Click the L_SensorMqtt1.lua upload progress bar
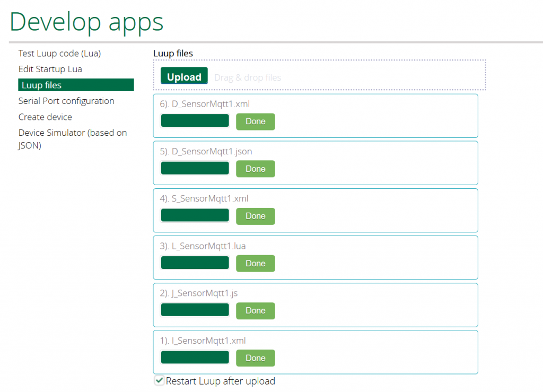543x392 pixels. (x=195, y=263)
